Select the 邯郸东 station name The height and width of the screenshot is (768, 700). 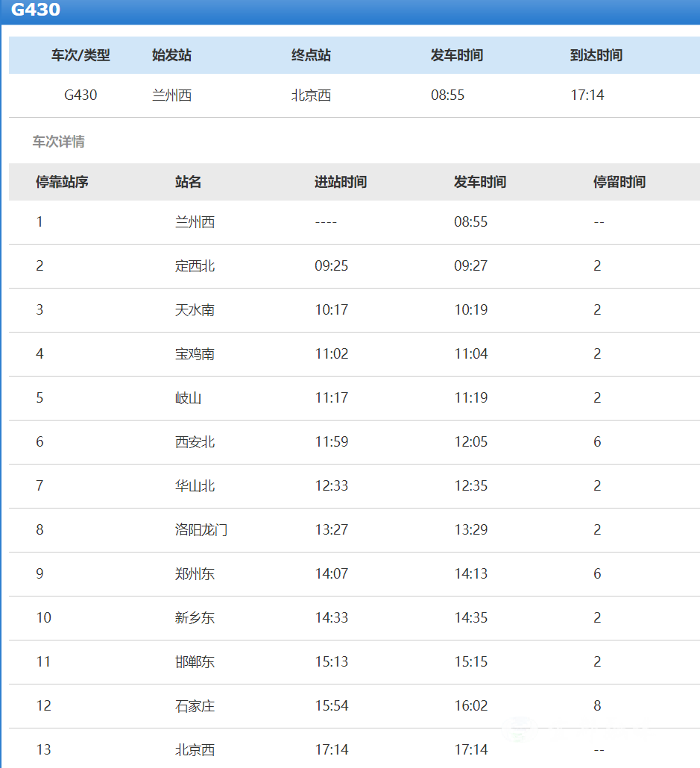(x=195, y=662)
